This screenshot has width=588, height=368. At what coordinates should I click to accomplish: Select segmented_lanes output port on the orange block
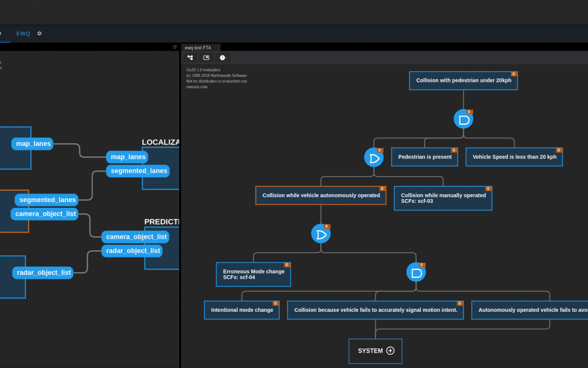tap(46, 200)
